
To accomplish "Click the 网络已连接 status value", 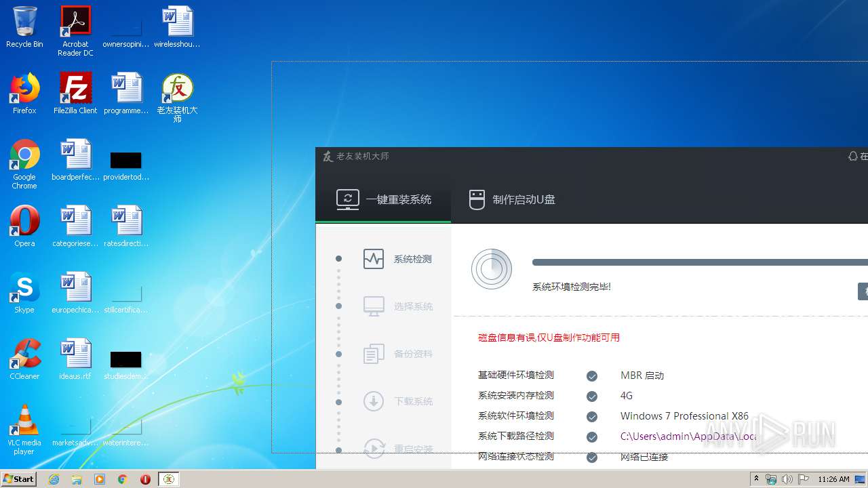I will 644,457.
